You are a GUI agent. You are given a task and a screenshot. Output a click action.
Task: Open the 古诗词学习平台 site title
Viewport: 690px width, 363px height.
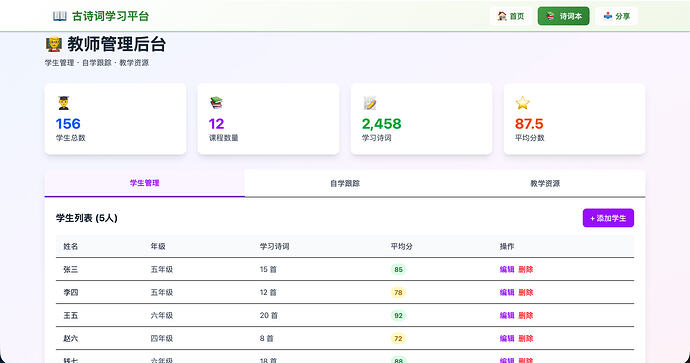[110, 16]
